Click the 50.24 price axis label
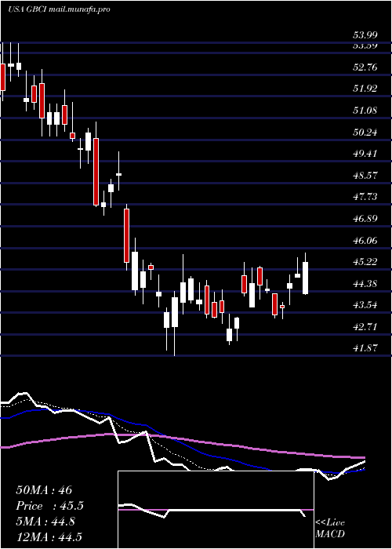 click(x=365, y=133)
